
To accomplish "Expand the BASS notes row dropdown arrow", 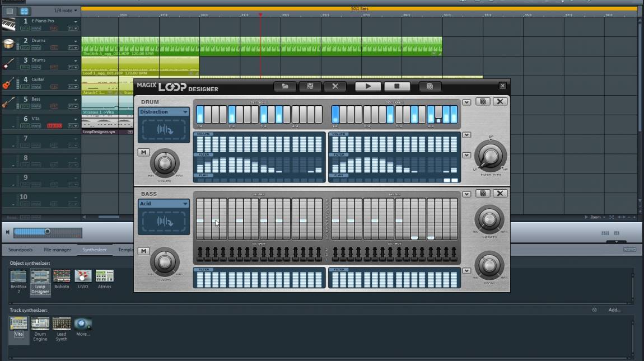I will point(466,194).
